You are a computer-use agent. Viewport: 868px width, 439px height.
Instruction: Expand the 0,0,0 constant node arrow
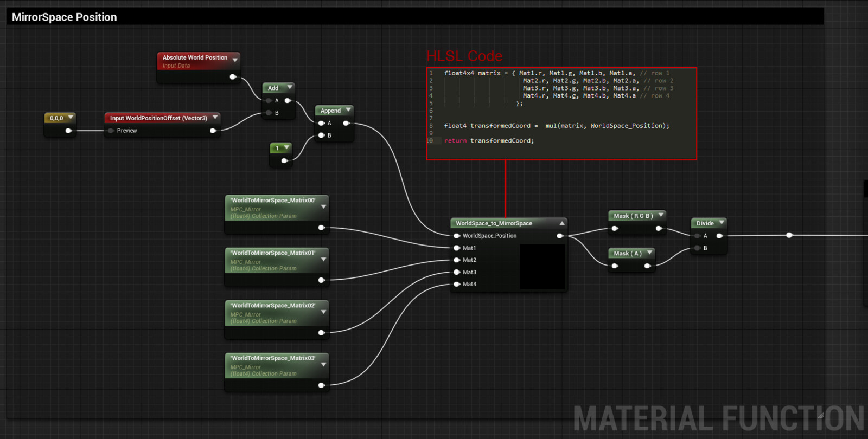[x=71, y=117]
